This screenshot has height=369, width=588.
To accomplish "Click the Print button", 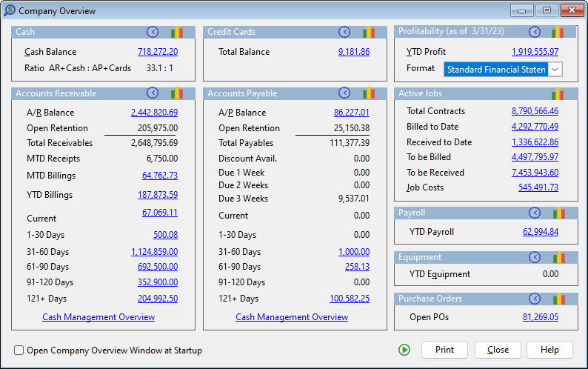I will pos(444,350).
